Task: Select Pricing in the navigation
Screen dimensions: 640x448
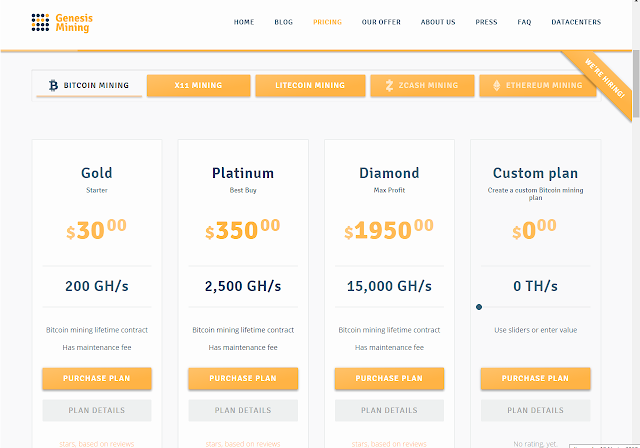Action: pyautogui.click(x=327, y=22)
